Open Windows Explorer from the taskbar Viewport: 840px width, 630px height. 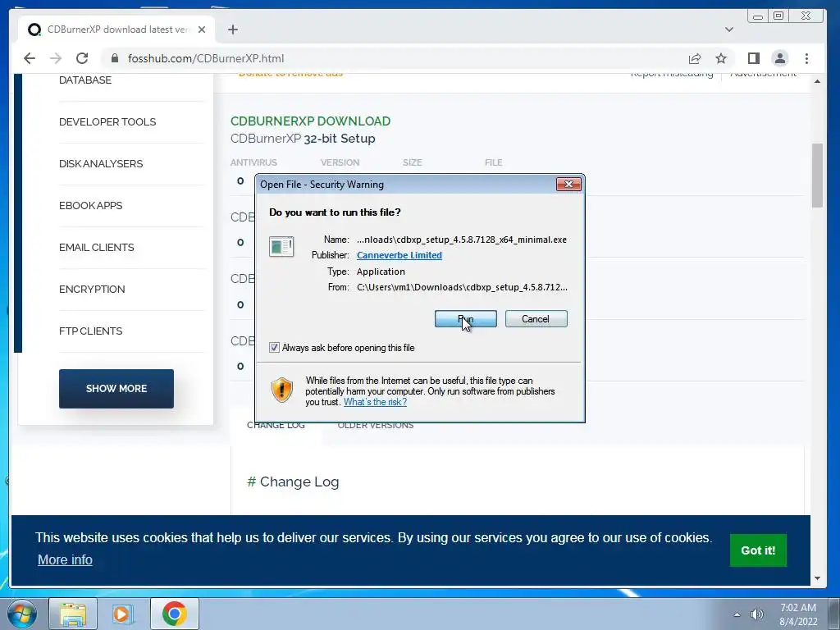[73, 614]
